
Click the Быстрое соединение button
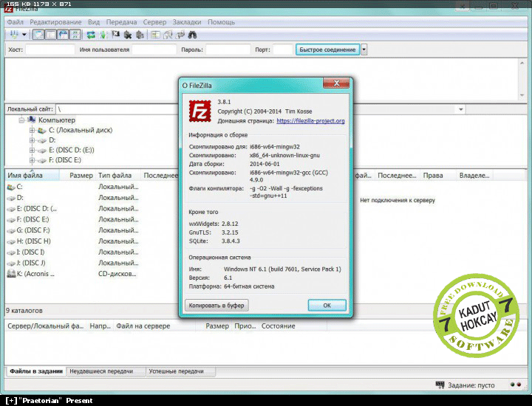point(327,49)
